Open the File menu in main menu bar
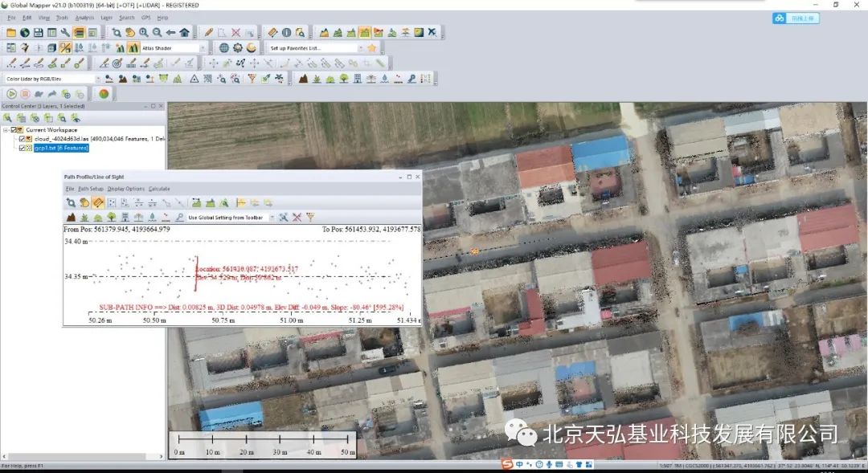This screenshot has width=868, height=473. coord(11,18)
